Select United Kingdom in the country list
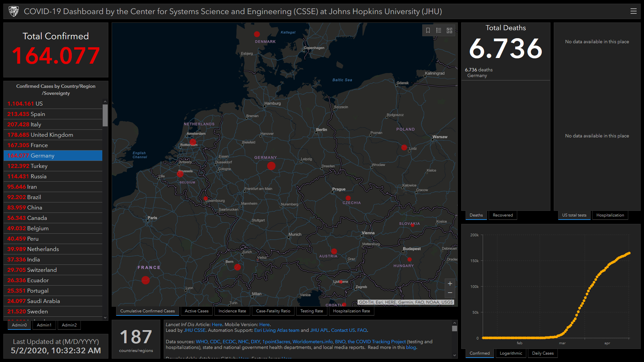Viewport: 644px width, 362px height. pyautogui.click(x=53, y=135)
